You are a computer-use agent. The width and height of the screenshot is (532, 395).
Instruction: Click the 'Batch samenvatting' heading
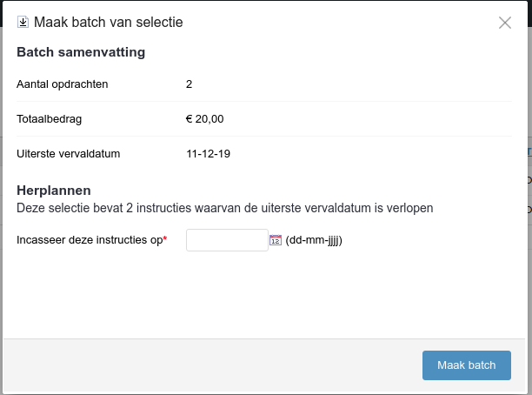click(81, 52)
